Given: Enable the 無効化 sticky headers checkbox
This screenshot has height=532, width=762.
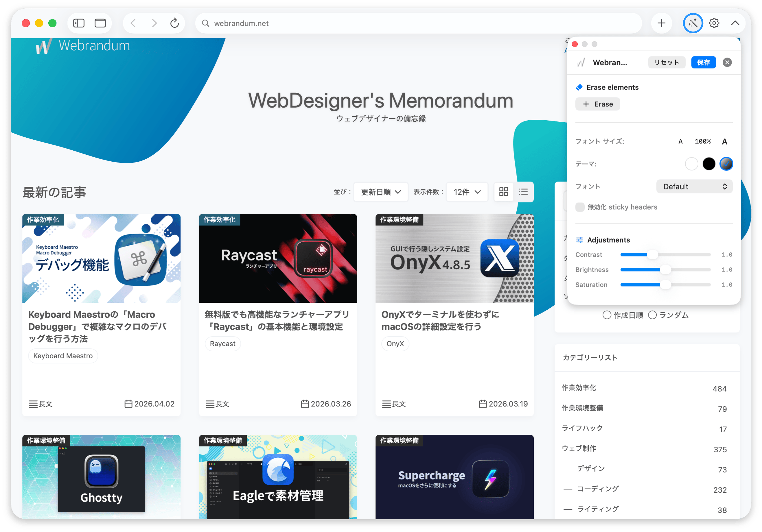Looking at the screenshot, I should click(580, 207).
